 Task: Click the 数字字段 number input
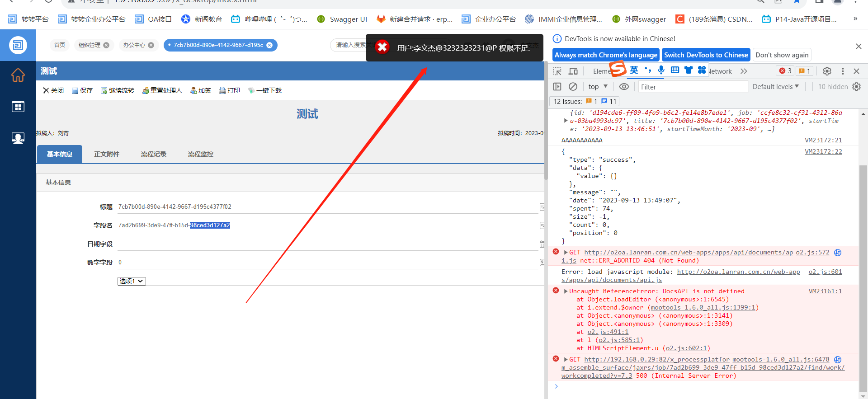pos(328,263)
